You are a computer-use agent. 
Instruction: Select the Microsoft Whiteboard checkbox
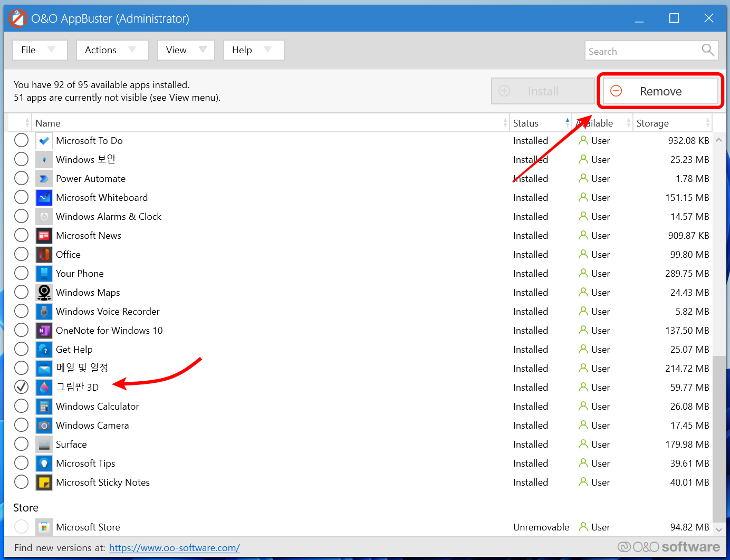click(x=22, y=197)
